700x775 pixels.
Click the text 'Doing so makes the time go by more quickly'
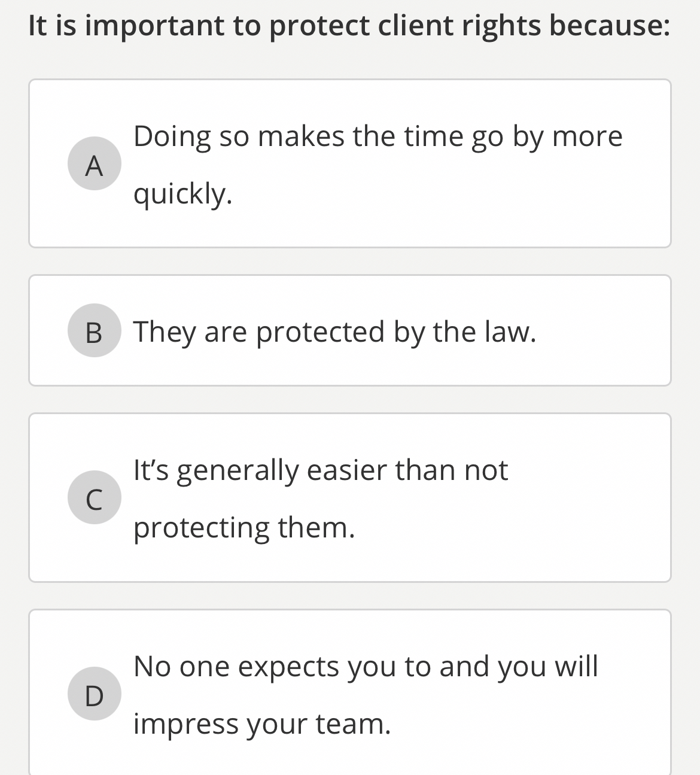378,136
